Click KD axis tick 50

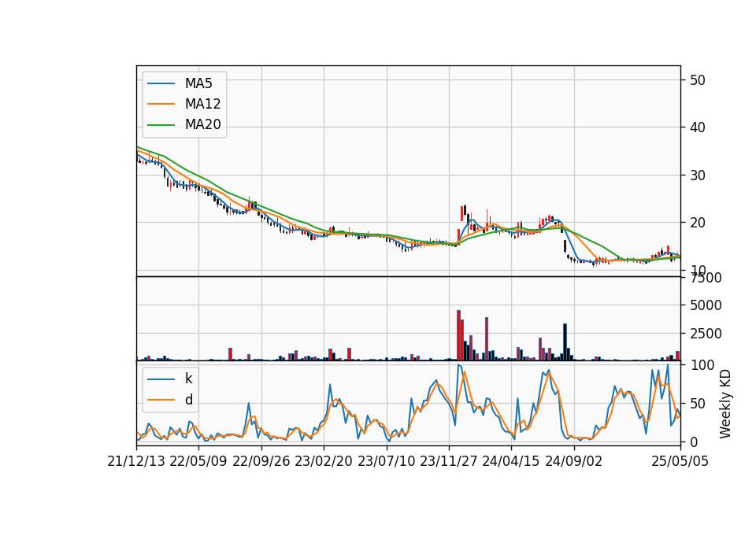pos(698,403)
